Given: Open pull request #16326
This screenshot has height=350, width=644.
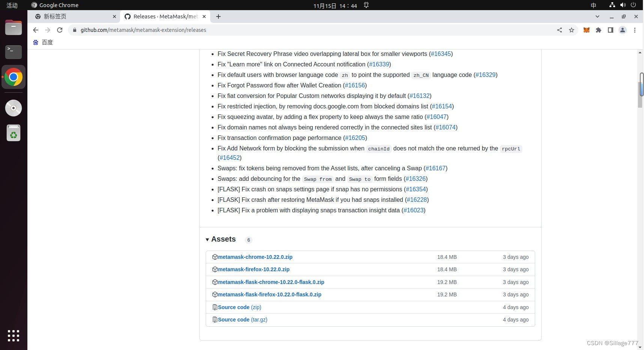Looking at the screenshot, I should (415, 179).
